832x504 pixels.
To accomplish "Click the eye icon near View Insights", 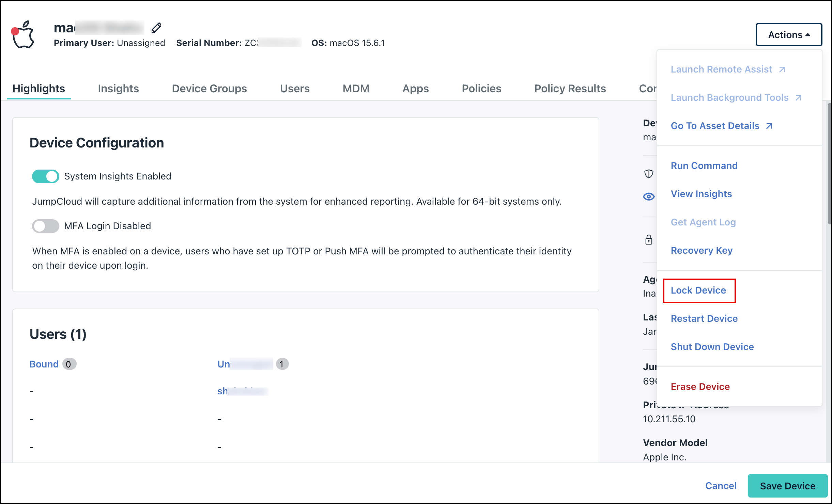I will point(649,196).
